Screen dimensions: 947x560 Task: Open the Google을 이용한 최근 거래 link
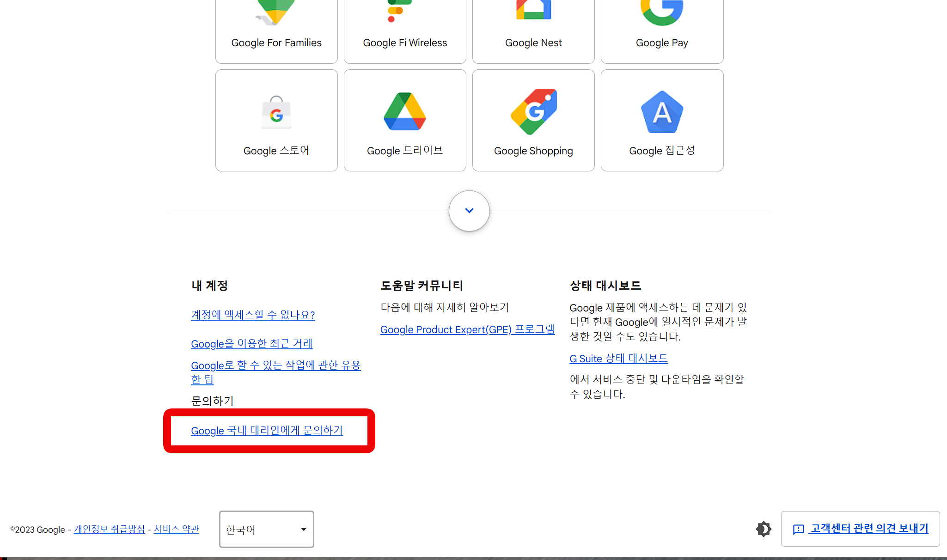point(252,344)
